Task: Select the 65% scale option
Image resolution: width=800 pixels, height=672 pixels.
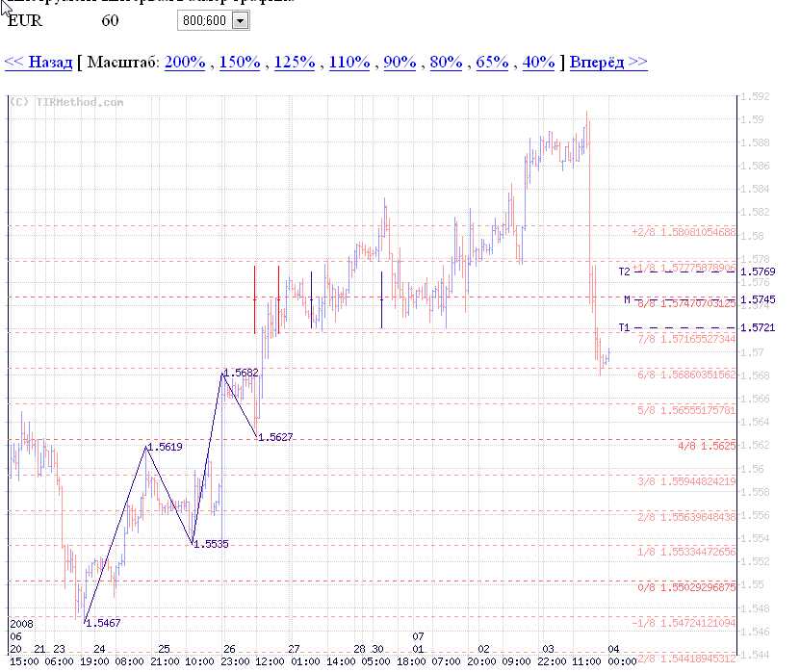Action: pyautogui.click(x=492, y=63)
